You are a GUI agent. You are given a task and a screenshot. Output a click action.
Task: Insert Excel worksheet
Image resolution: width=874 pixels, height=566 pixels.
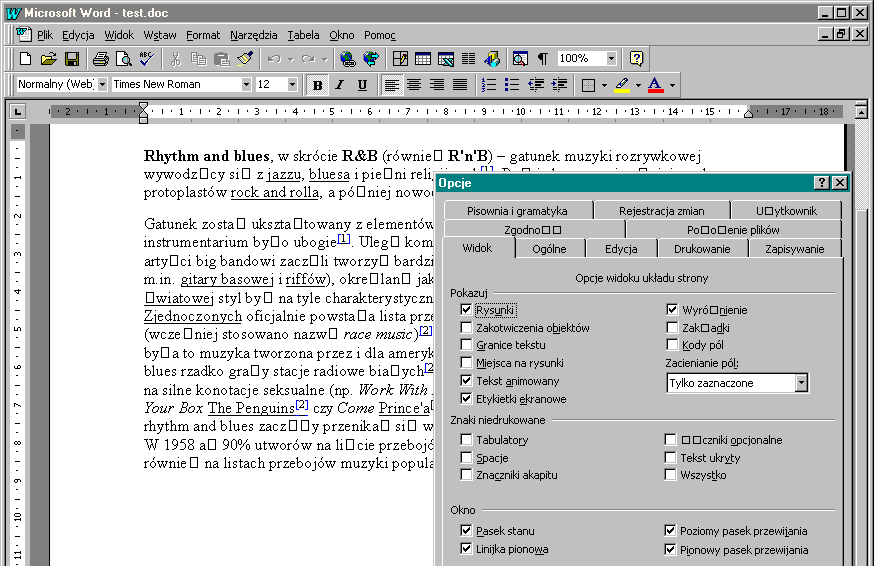tap(446, 59)
